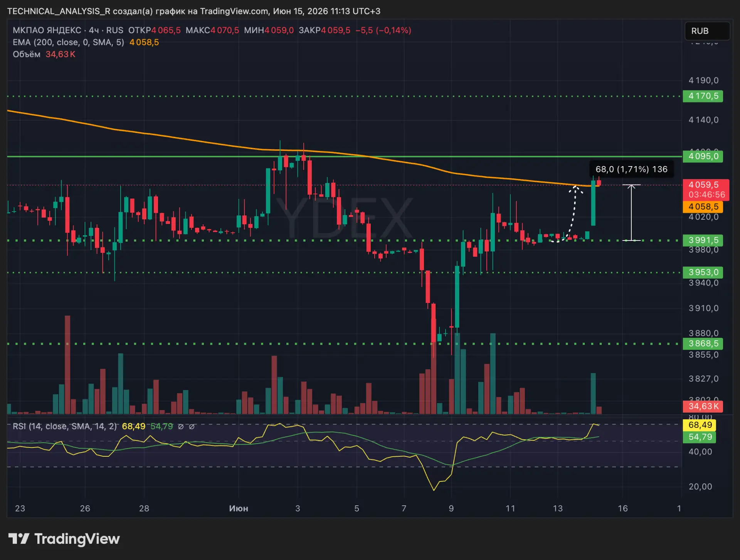The width and height of the screenshot is (740, 560).
Task: Select the 4 095,0 resistance level label
Action: pyautogui.click(x=703, y=156)
